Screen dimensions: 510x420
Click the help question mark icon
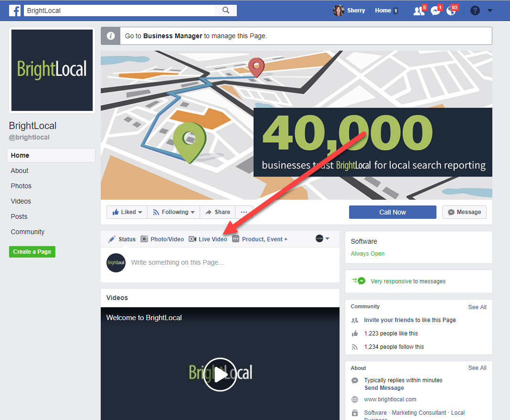pos(475,11)
